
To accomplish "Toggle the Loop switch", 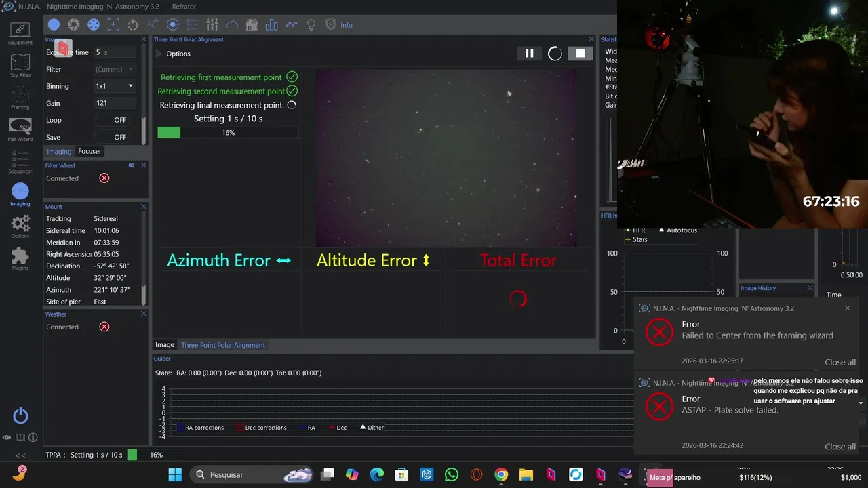I will pyautogui.click(x=111, y=120).
